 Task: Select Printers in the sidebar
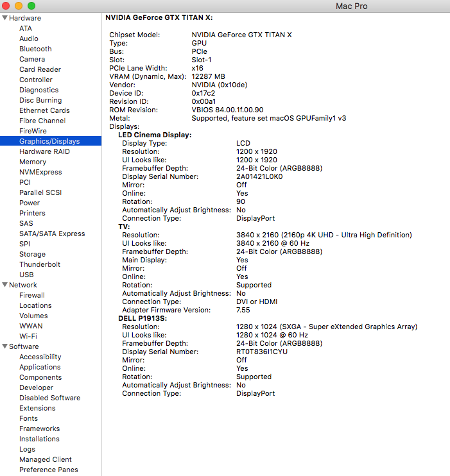(x=32, y=213)
